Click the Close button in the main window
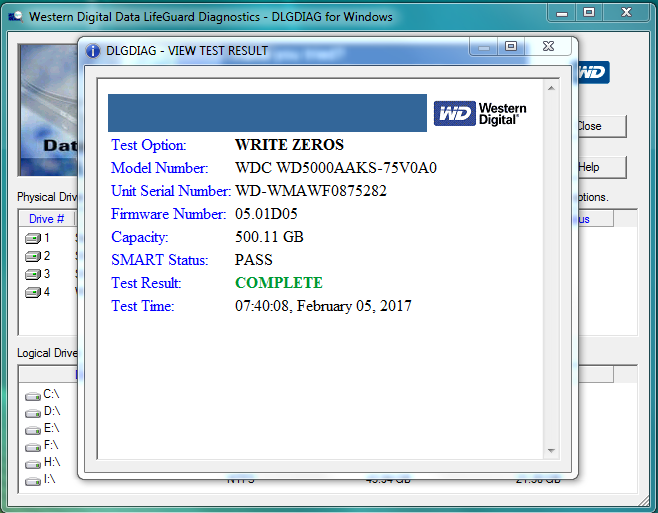This screenshot has width=658, height=513. coord(602,126)
